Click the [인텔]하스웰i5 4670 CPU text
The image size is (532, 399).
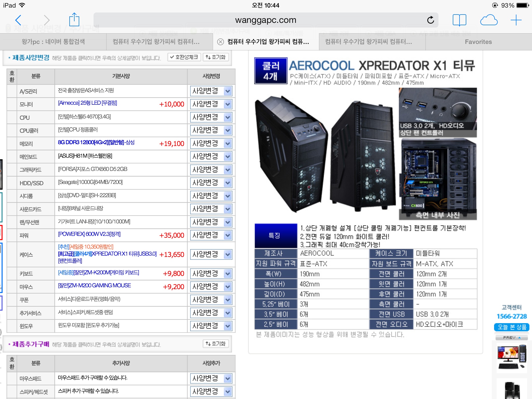pos(84,117)
